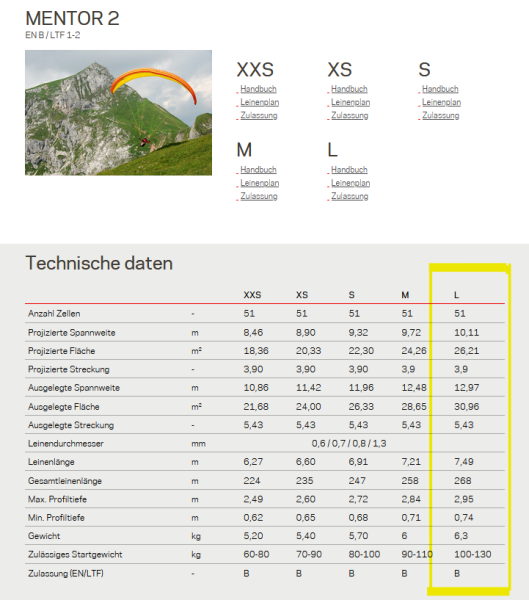
Task: Open the XS Handbuch link
Action: click(349, 89)
